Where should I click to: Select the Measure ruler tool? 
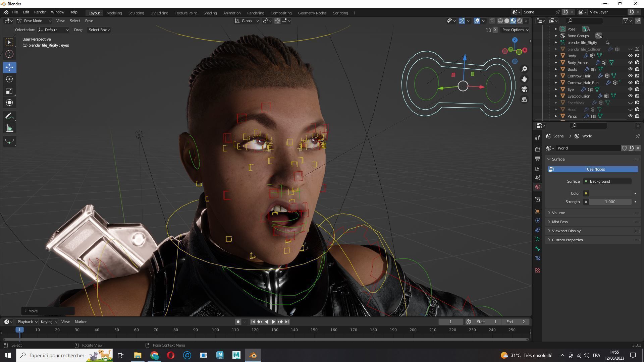coord(9,128)
